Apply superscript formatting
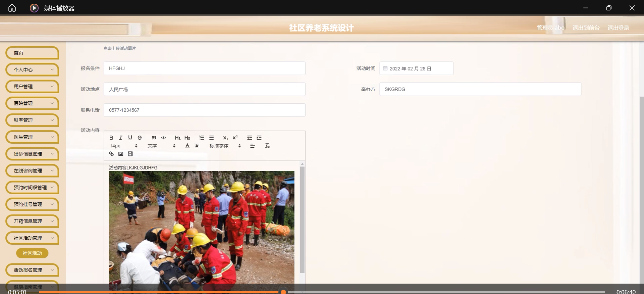The width and height of the screenshot is (644, 294). [235, 138]
